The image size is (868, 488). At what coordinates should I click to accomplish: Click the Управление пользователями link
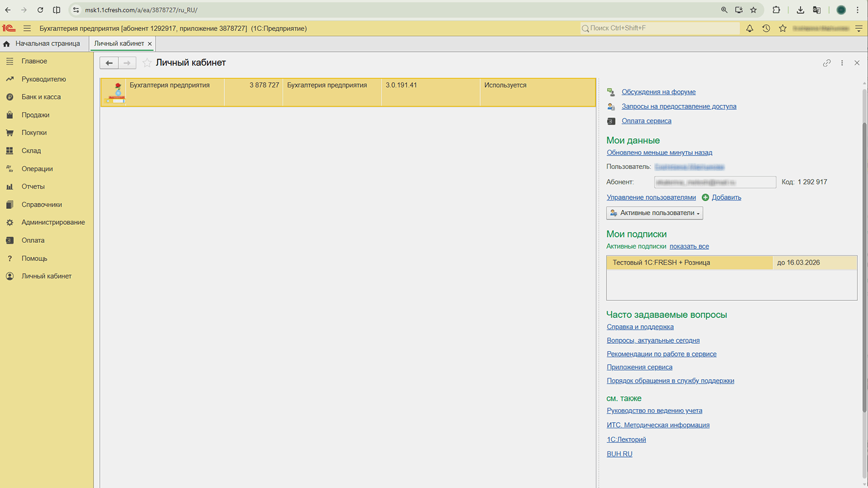pyautogui.click(x=651, y=197)
